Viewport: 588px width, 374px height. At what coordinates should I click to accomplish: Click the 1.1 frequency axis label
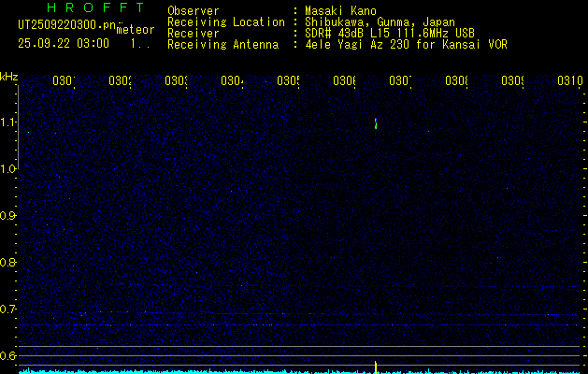tap(7, 122)
